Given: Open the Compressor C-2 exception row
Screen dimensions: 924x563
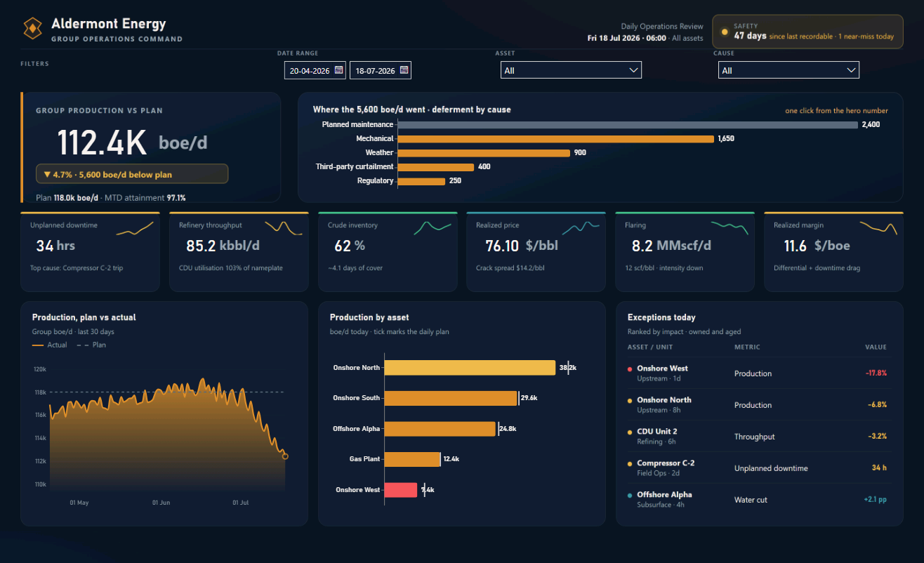Looking at the screenshot, I should pos(760,468).
